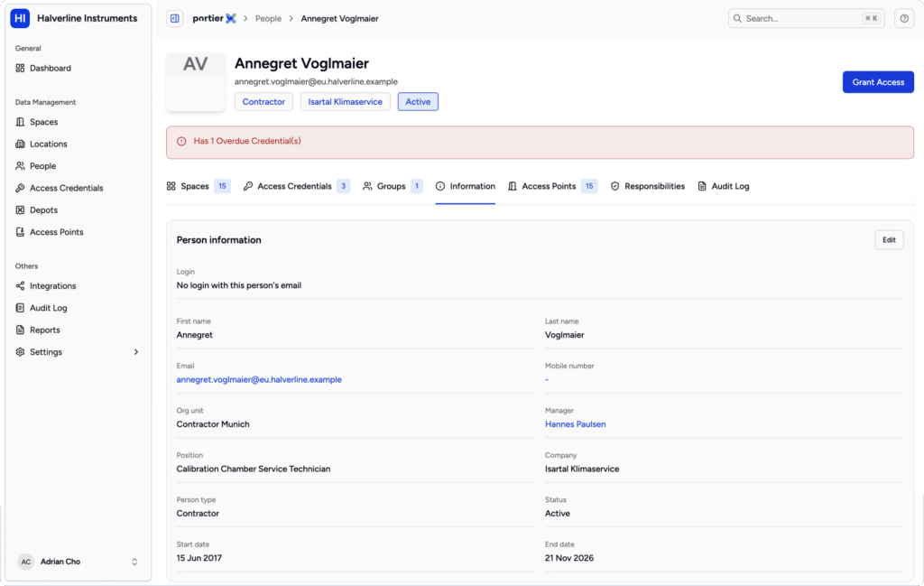
Task: Click the portier logo in breadcrumb
Action: tap(214, 18)
